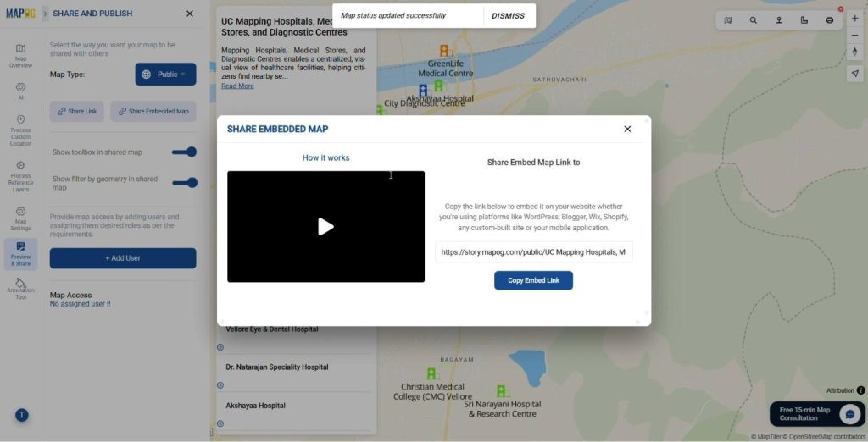Open the AI tool in the sidebar
The image size is (868, 442).
tap(20, 91)
